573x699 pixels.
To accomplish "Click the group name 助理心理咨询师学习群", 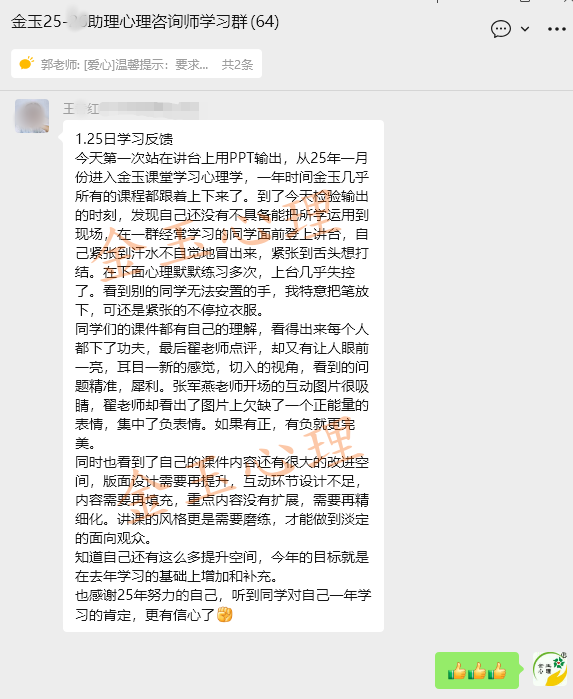I will [167, 21].
